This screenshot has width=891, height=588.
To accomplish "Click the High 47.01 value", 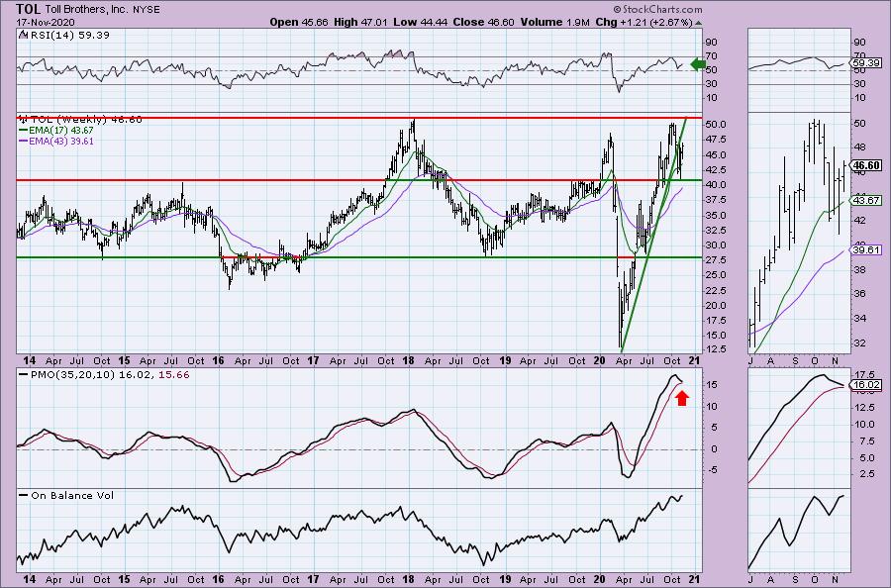I will click(360, 22).
